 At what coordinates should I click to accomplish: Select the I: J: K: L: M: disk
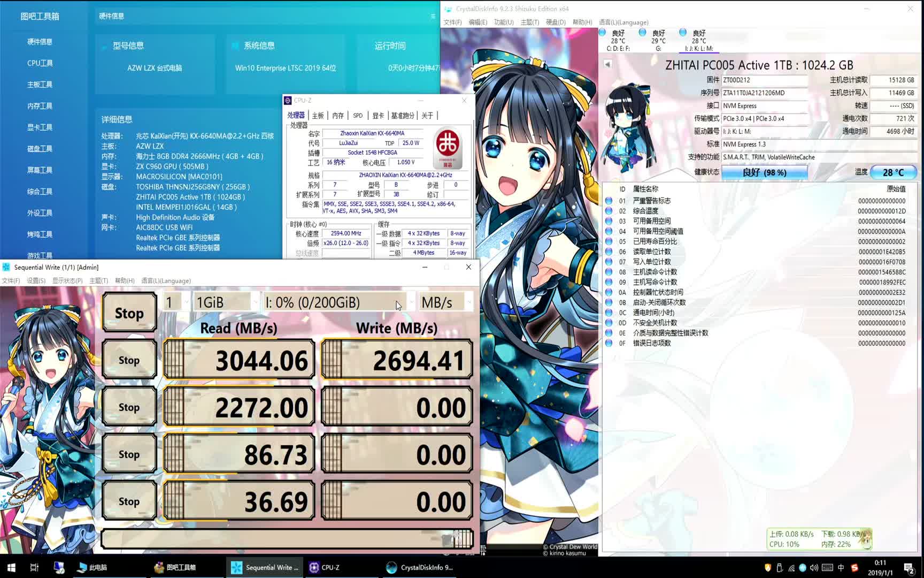click(699, 41)
